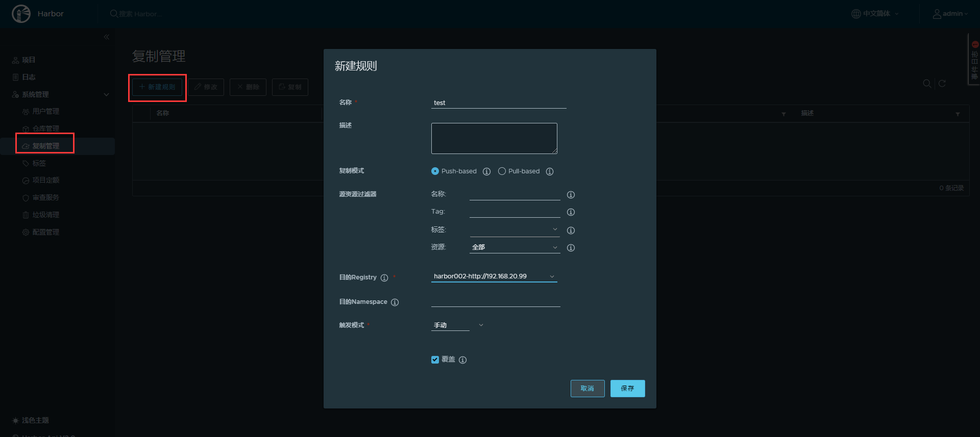Click the Tag filter input
This screenshot has height=437, width=980.
514,212
